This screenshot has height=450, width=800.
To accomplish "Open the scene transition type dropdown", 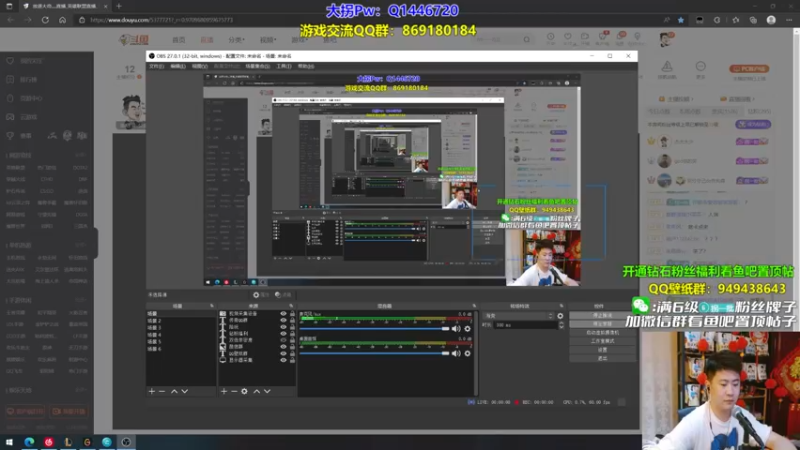I will tap(518, 316).
